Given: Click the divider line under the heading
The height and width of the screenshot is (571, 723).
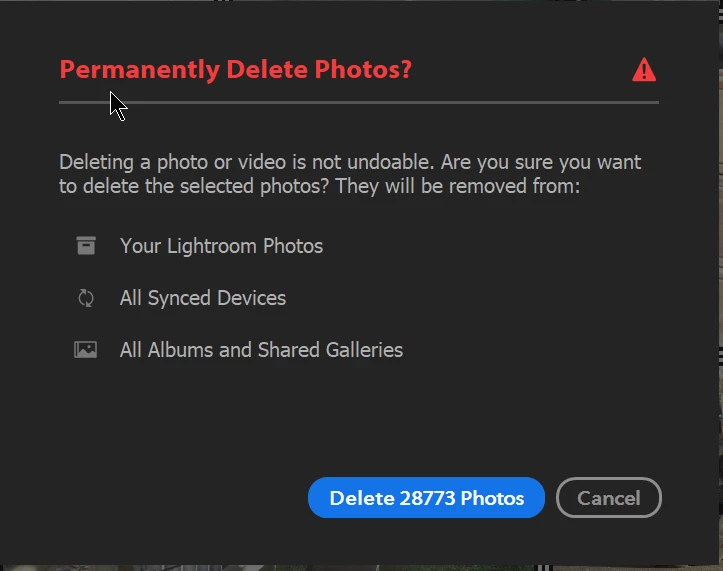Looking at the screenshot, I should (x=359, y=102).
